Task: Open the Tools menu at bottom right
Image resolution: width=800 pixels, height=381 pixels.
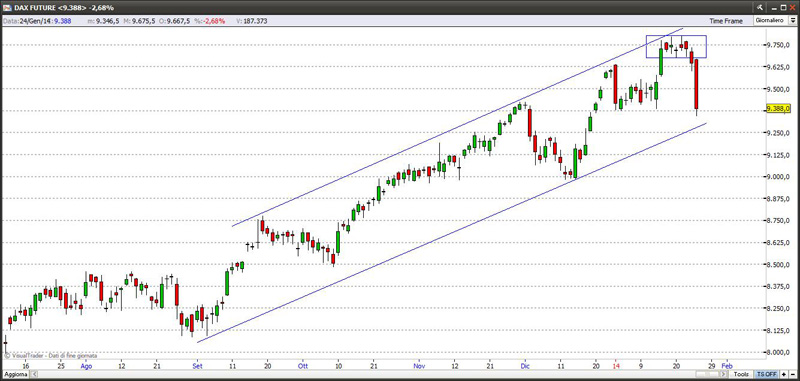Action: (741, 374)
